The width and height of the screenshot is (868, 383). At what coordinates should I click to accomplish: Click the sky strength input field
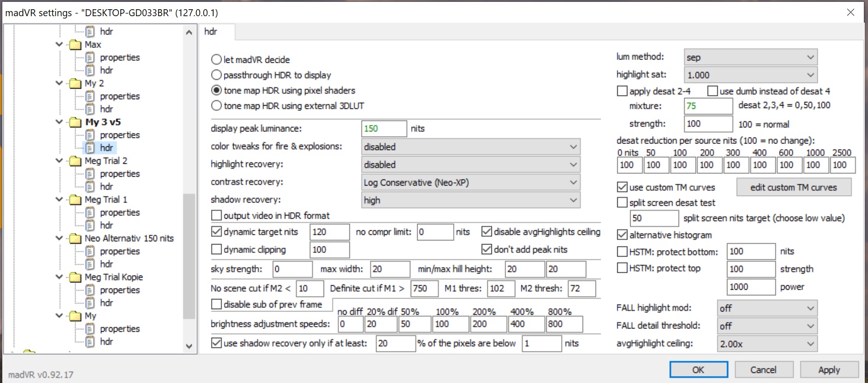coord(292,269)
